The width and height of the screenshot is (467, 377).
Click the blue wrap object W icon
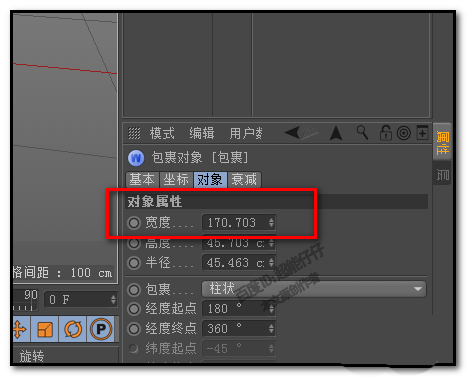(136, 158)
